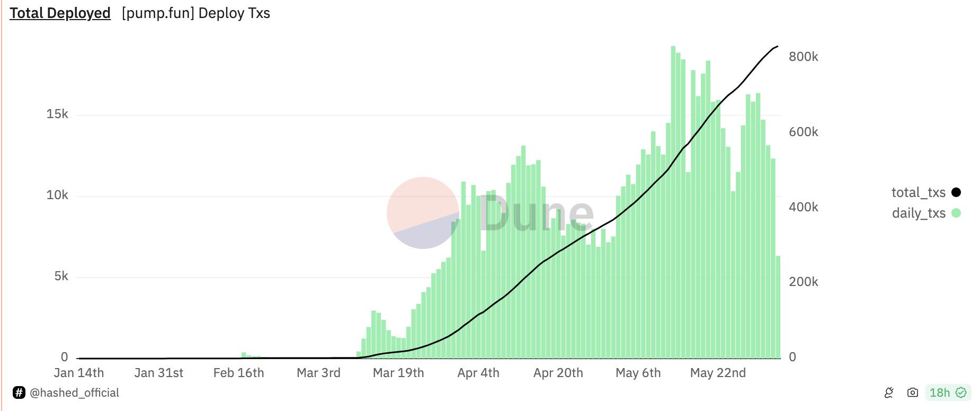Screen dimensions: 980x411
Task: Toggle the total_txs legend series
Action: click(918, 192)
